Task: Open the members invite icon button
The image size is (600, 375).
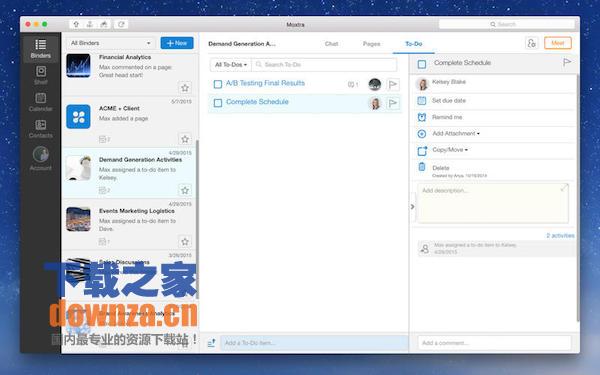Action: coord(532,43)
